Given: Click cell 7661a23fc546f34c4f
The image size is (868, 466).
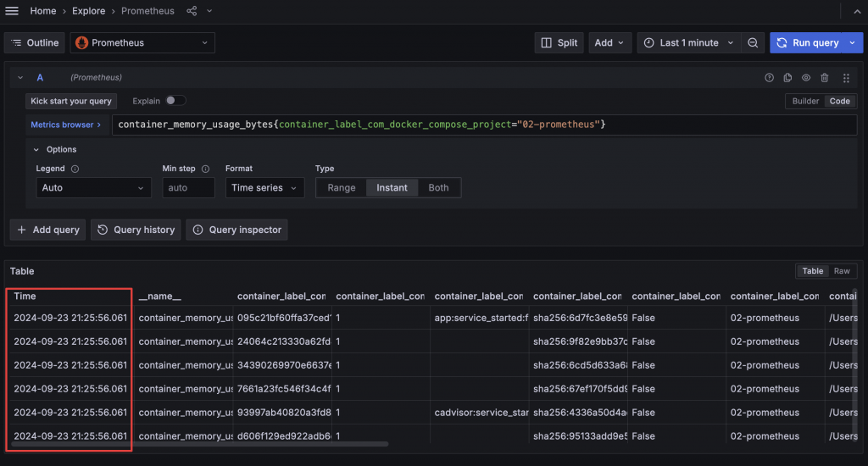Looking at the screenshot, I should pos(284,389).
